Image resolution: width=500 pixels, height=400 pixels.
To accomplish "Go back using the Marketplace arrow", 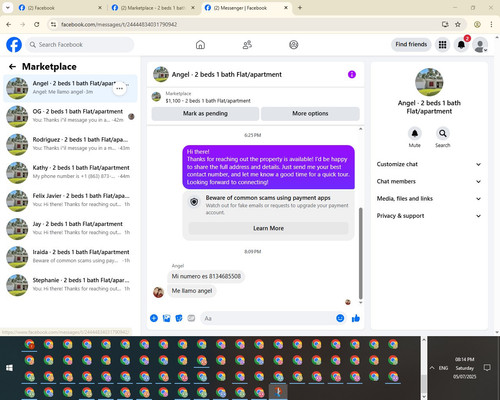I will click(x=12, y=67).
